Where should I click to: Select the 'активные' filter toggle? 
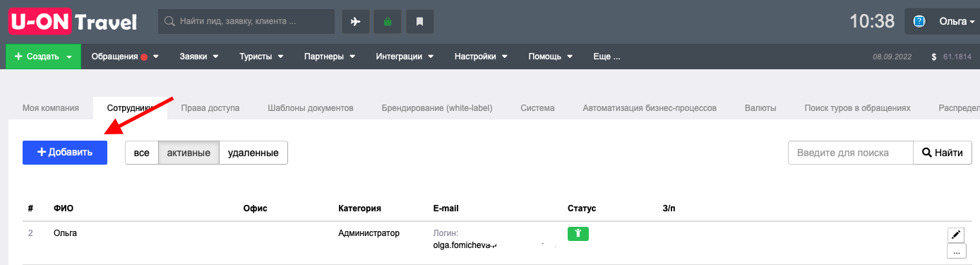[189, 153]
